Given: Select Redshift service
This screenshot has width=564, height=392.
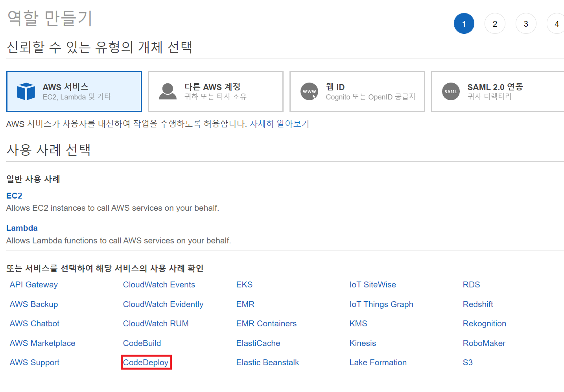Looking at the screenshot, I should click(x=478, y=304).
